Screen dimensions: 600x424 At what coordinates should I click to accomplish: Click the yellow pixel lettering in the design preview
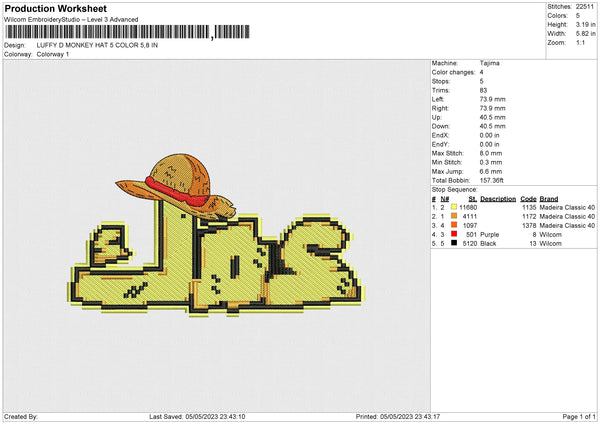coord(215,264)
